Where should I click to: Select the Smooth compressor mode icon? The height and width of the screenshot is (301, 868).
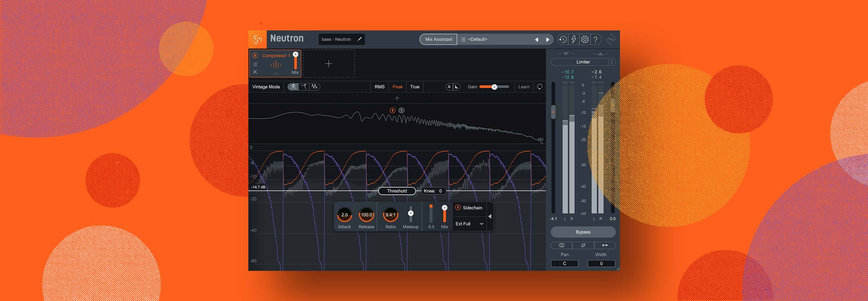tap(303, 87)
